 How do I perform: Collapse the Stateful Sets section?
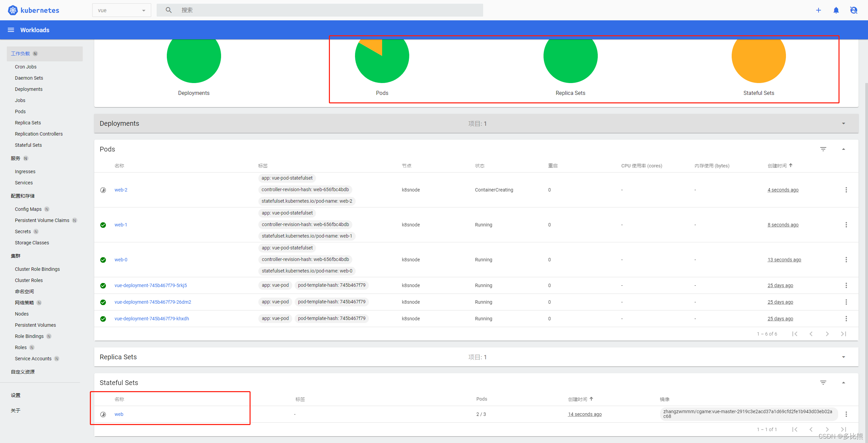[844, 383]
